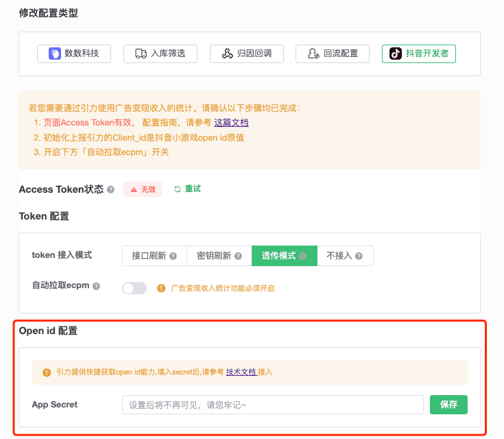Screen dimensions: 504x439
Task: Click notice line 开启下方「自动拉取ecpm」开关
Action: [101, 152]
